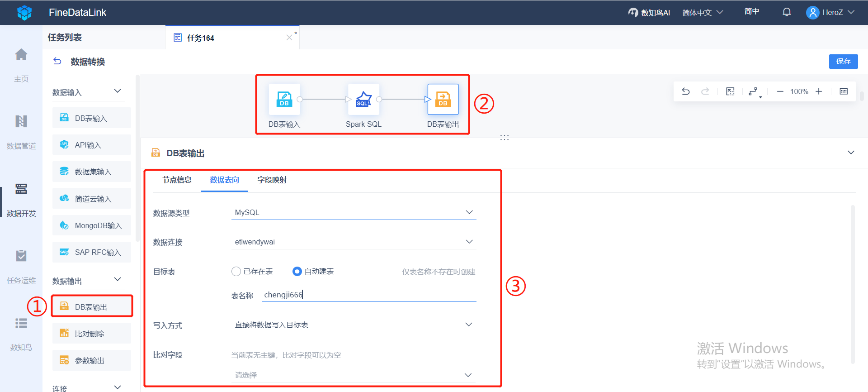Collapse the 数据输入 section

pos(118,91)
